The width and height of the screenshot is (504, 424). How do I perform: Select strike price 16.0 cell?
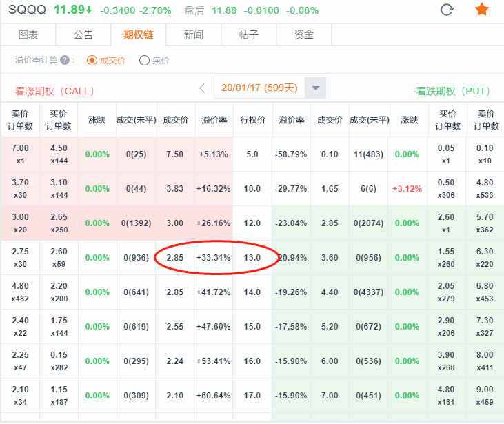[x=252, y=361]
